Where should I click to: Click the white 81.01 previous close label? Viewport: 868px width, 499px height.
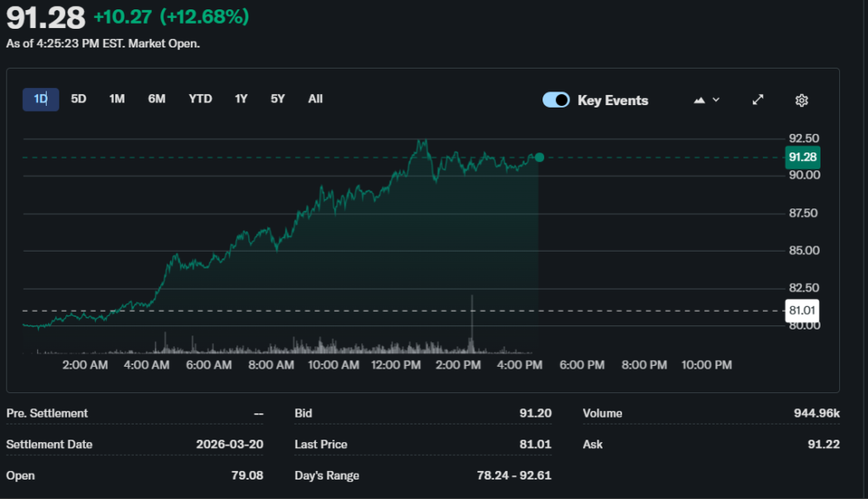tap(802, 310)
